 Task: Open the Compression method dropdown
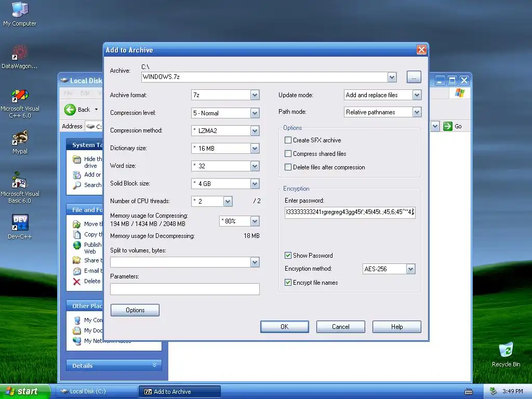click(255, 130)
